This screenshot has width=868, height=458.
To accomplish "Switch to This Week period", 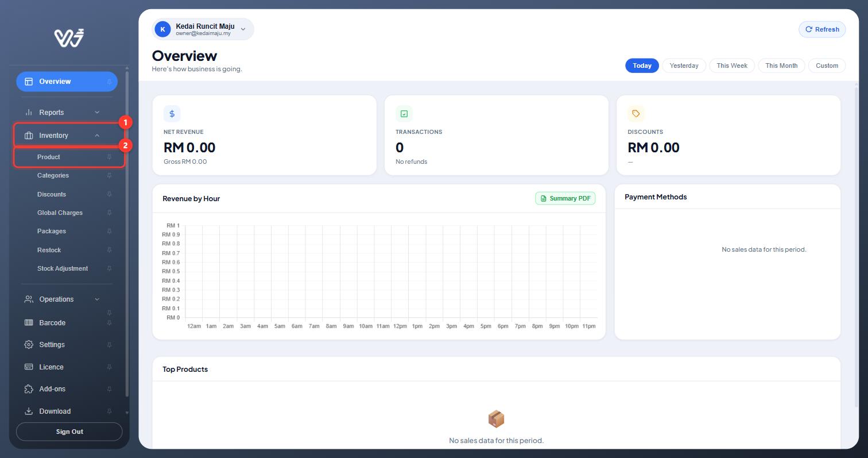I will [732, 66].
